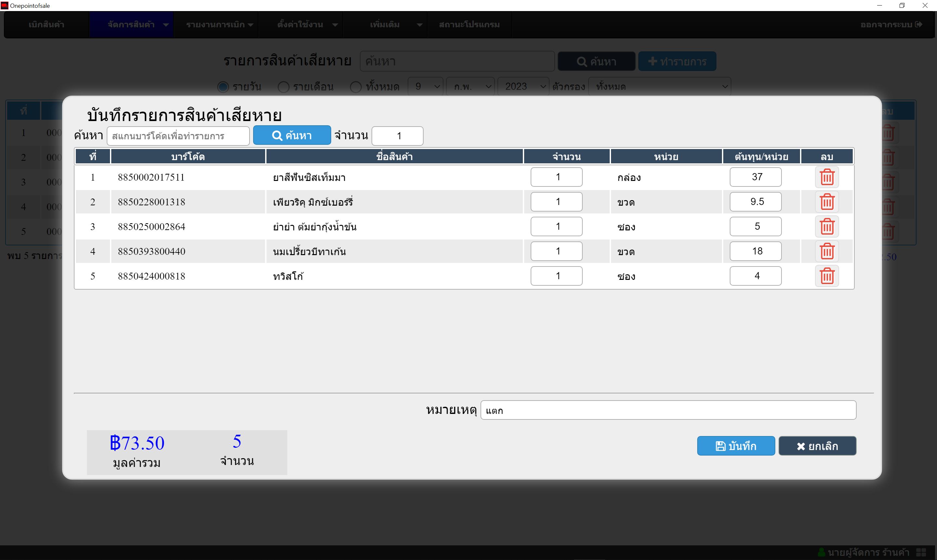The height and width of the screenshot is (560, 937).
Task: Delete row 2 เพียวริคุ มิกซ์เบอร์รี่ via trash icon
Action: point(826,202)
